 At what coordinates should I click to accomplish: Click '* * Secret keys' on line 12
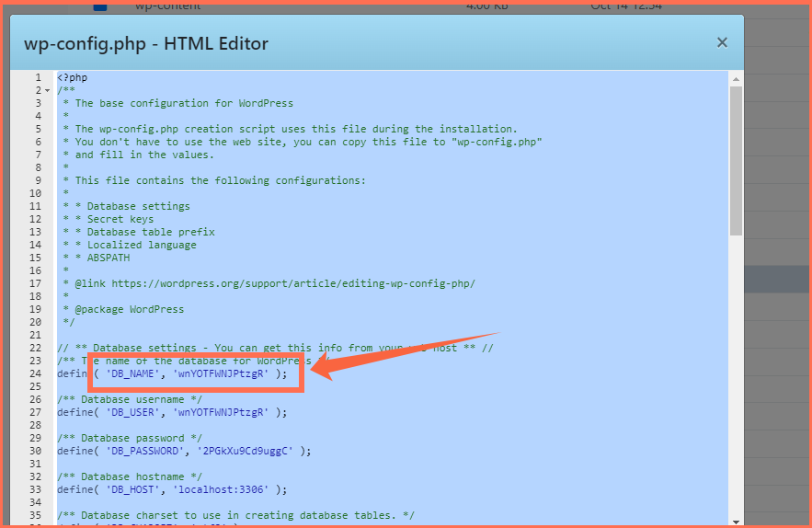click(x=109, y=219)
